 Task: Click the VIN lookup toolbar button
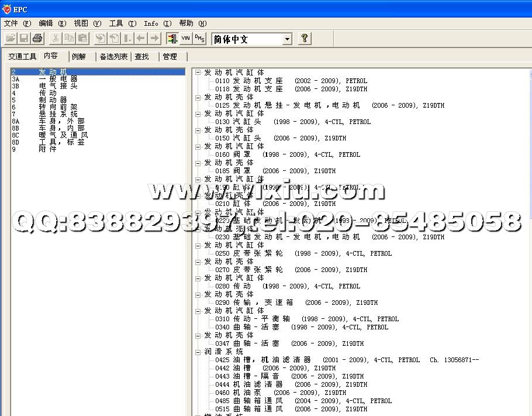pyautogui.click(x=186, y=39)
